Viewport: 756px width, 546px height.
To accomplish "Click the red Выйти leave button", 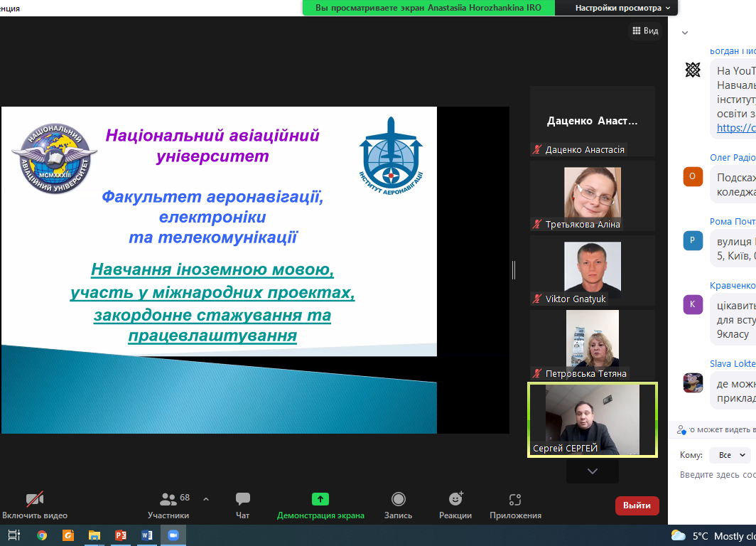I will (637, 505).
